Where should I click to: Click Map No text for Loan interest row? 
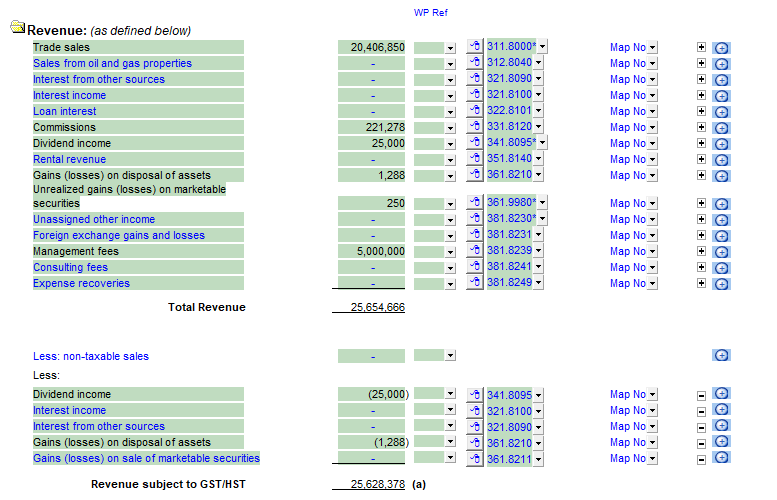[628, 111]
